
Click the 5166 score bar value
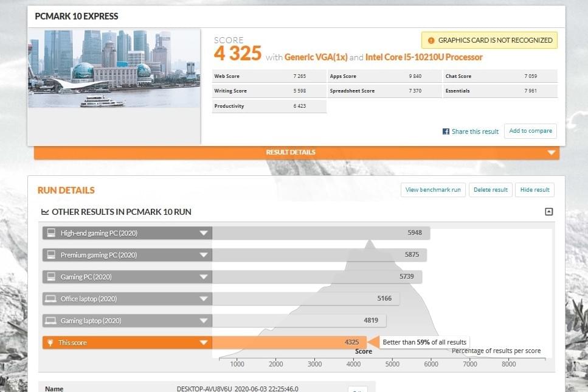coord(384,298)
